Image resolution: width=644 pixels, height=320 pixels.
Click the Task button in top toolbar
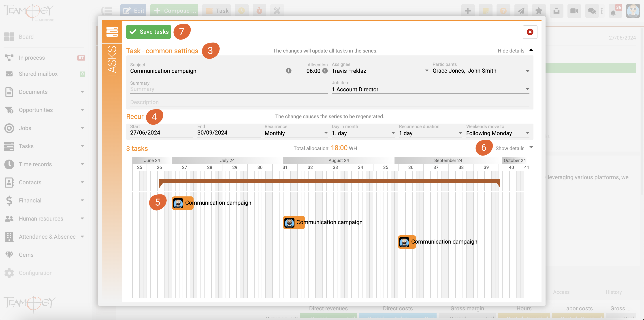click(x=217, y=11)
